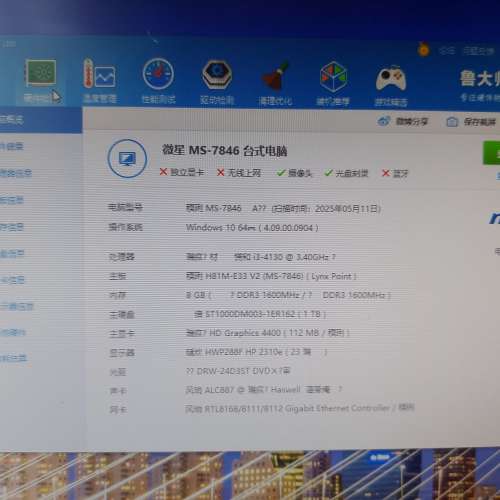Click the DDR3 1600MHz memory value
Viewport: 500px width, 500px height.
click(288, 295)
